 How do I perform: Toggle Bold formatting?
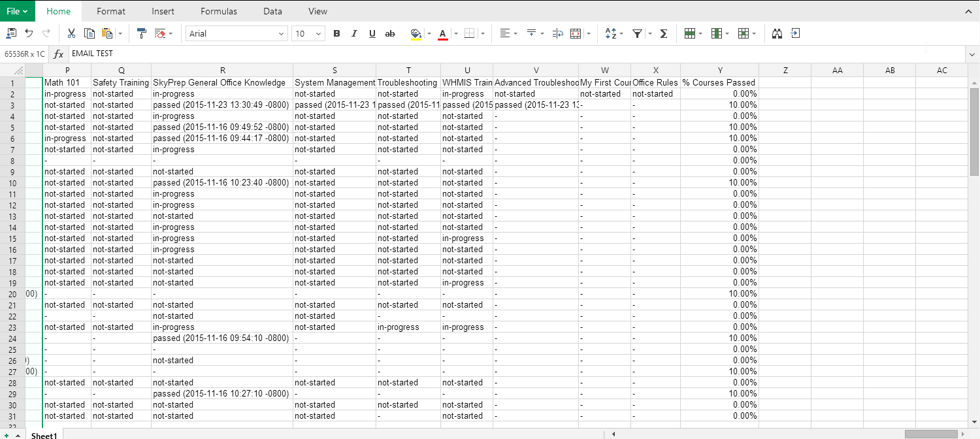(336, 33)
